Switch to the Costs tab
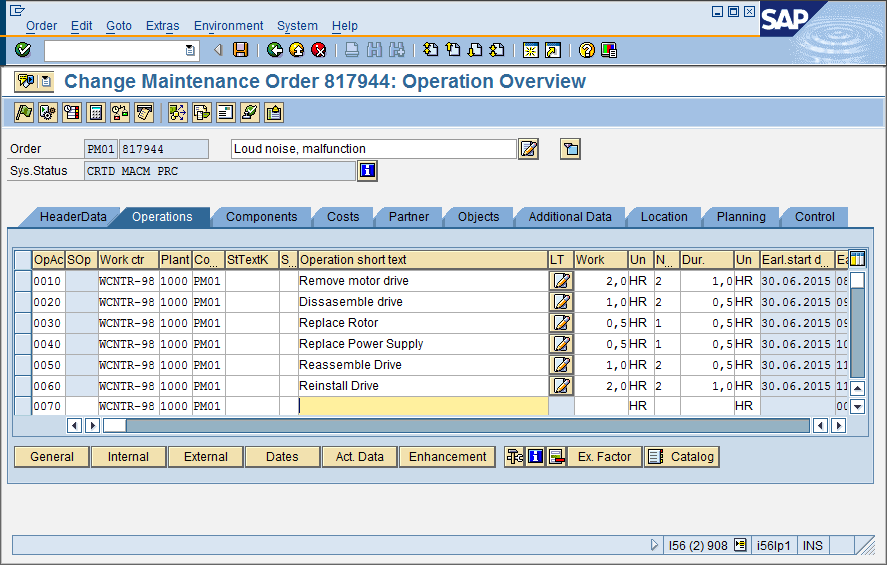Screen dimensions: 887x565 pyautogui.click(x=343, y=217)
